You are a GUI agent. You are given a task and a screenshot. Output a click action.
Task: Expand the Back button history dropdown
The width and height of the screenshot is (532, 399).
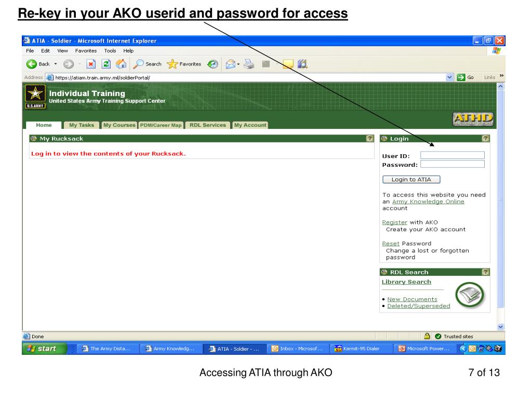pos(56,64)
